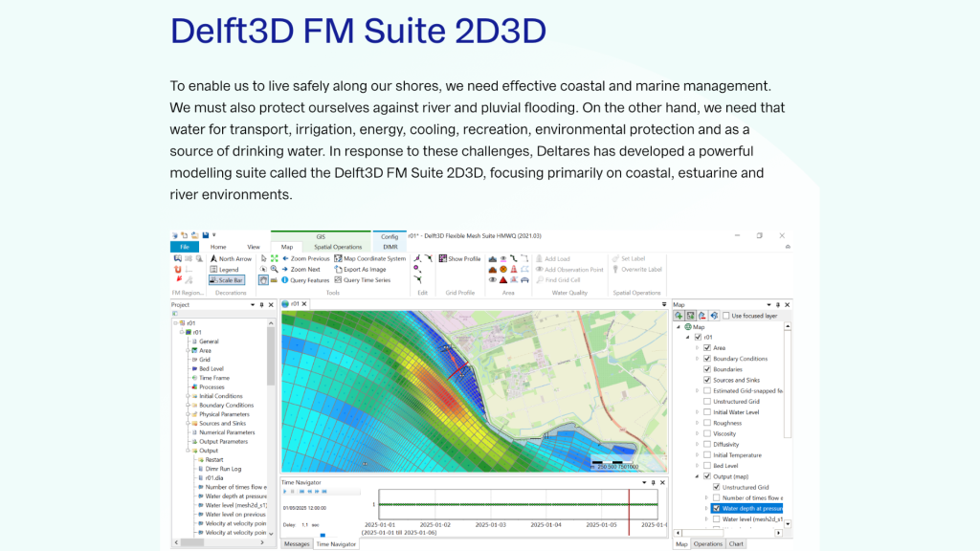
Task: Select Time Frame in Project tree
Action: (214, 378)
